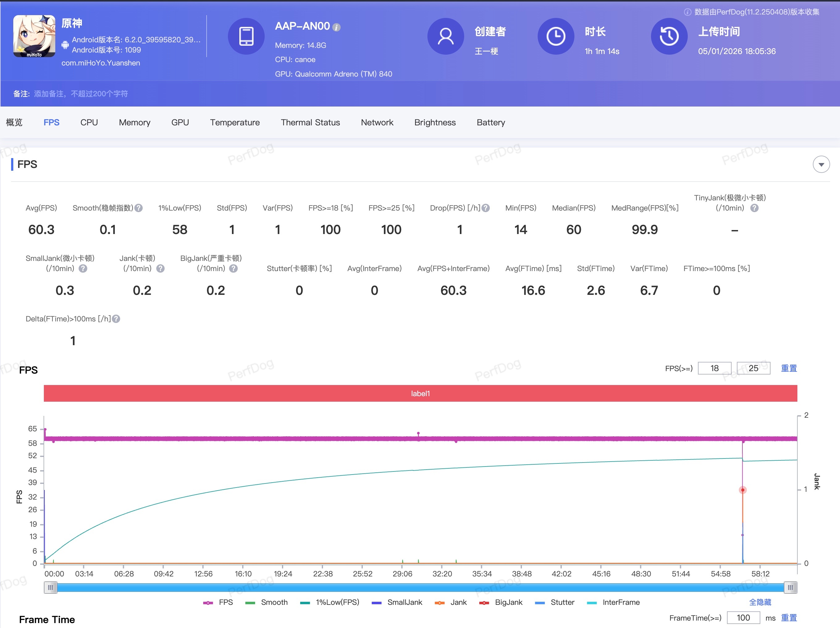Click the info icon beside AAP-AN00
The width and height of the screenshot is (840, 628).
(336, 27)
